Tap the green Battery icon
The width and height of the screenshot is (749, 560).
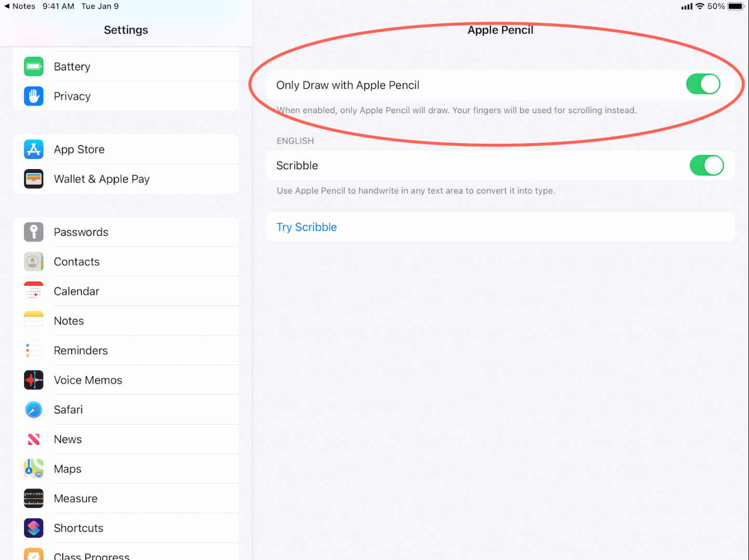tap(34, 66)
